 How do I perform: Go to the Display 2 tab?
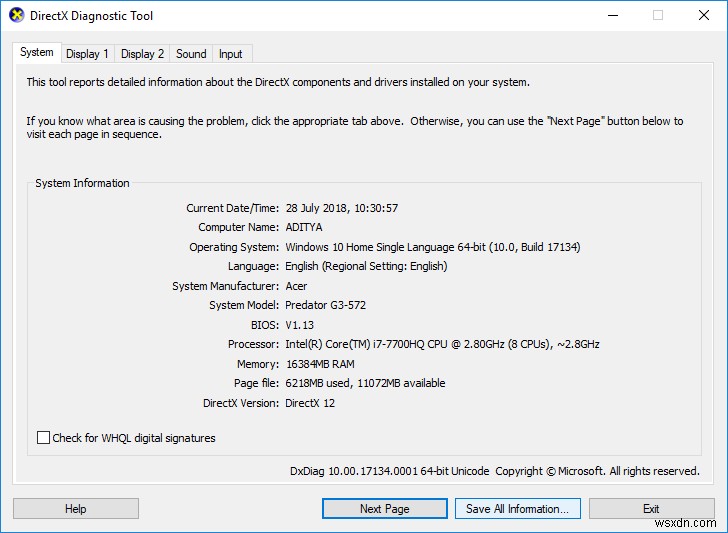click(x=143, y=54)
